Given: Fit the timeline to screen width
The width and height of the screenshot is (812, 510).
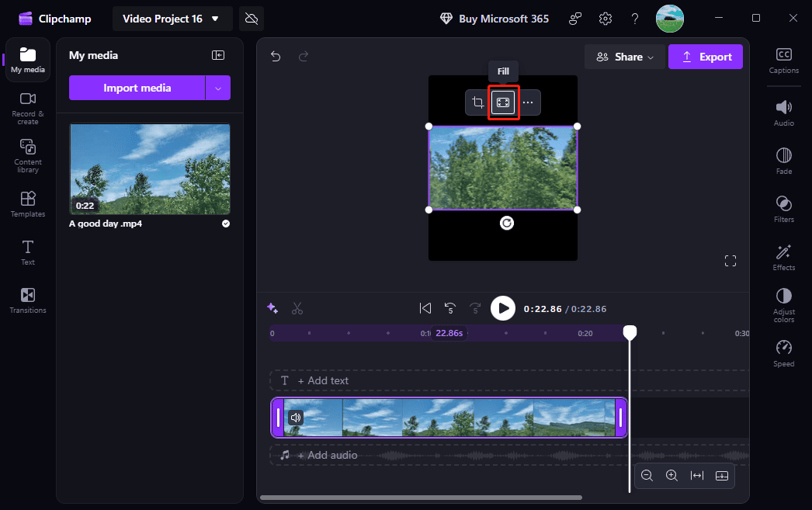Looking at the screenshot, I should point(696,475).
